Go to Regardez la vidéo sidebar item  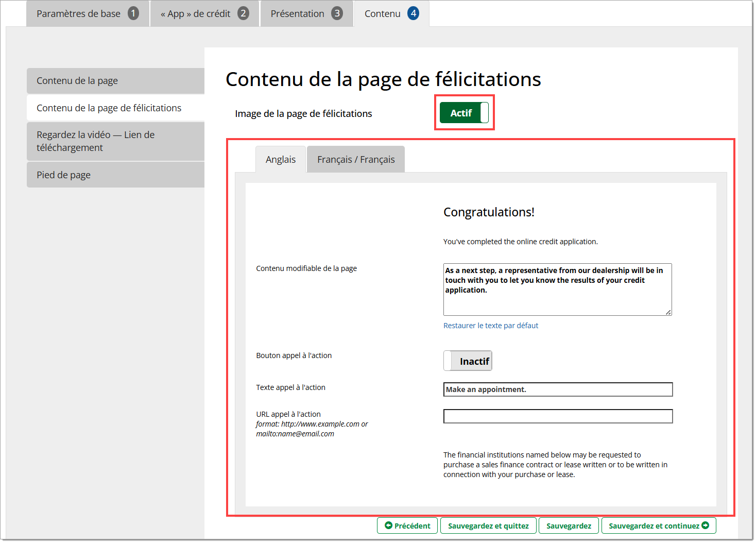115,141
